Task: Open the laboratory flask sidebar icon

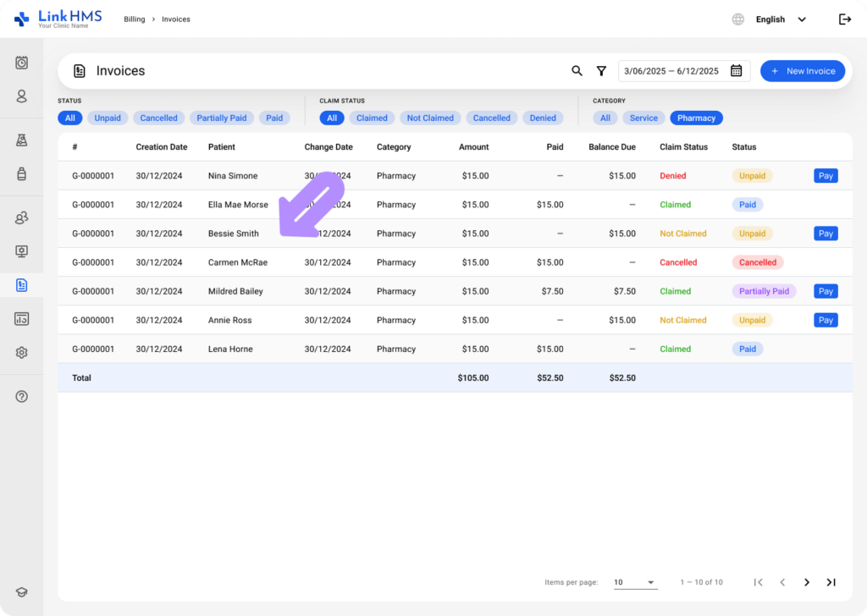Action: pos(21,140)
